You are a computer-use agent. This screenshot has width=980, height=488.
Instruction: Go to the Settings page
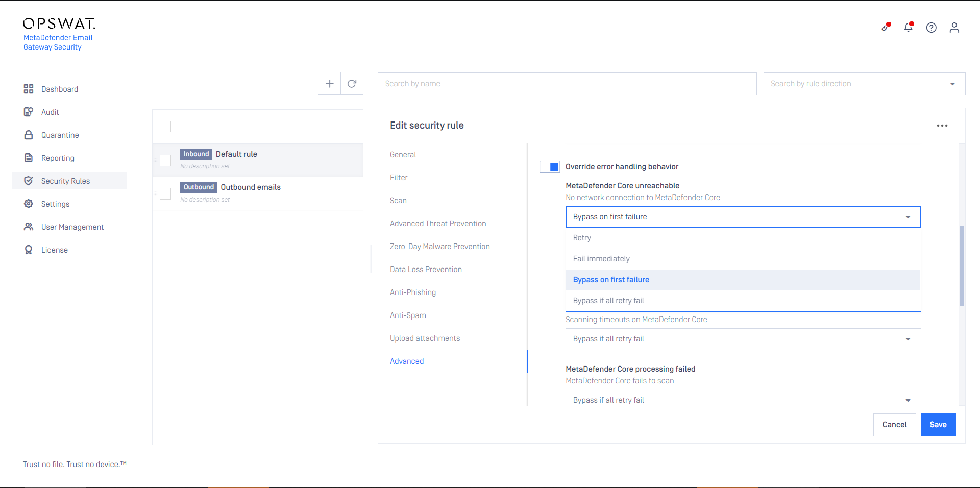coord(55,204)
